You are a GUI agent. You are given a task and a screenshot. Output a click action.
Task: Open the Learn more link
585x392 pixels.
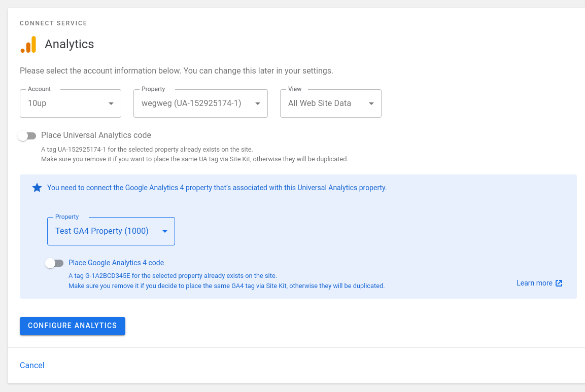point(539,283)
